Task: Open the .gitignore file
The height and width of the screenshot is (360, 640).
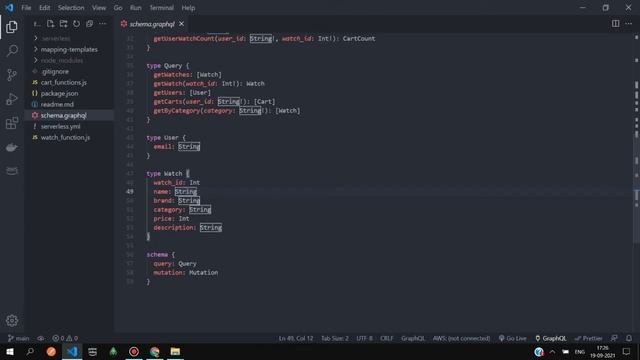Action: 69,71
